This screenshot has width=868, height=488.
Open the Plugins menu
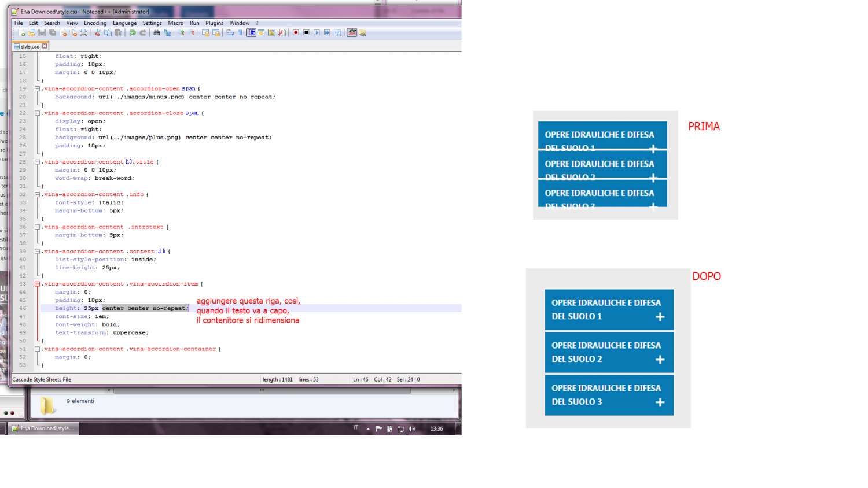(214, 23)
